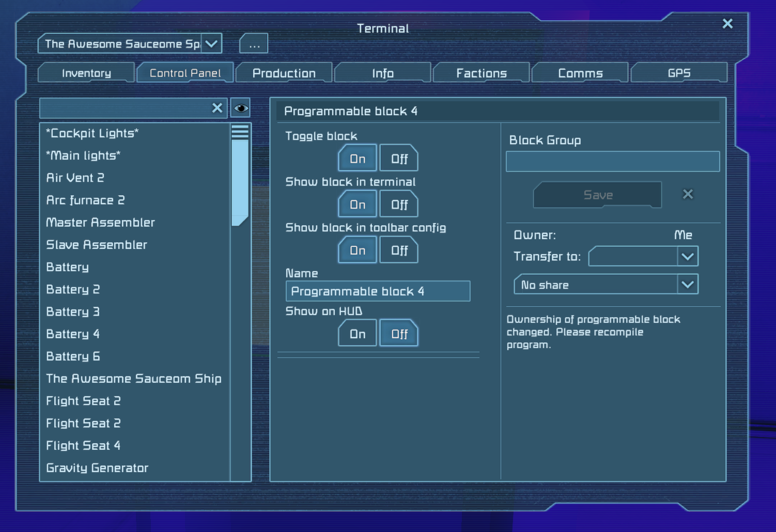Viewport: 776px width, 532px height.
Task: Enable 'Show on HUD' for the block
Action: (356, 333)
